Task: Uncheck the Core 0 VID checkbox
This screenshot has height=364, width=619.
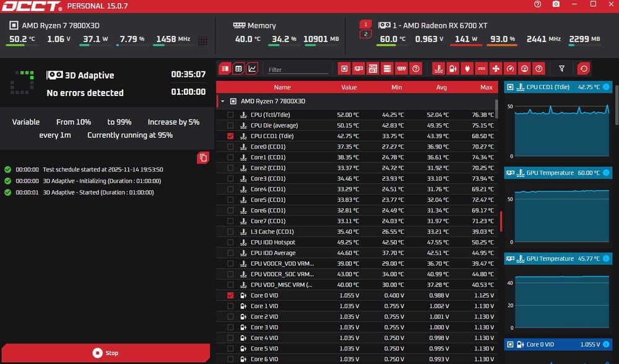Action: [x=230, y=295]
